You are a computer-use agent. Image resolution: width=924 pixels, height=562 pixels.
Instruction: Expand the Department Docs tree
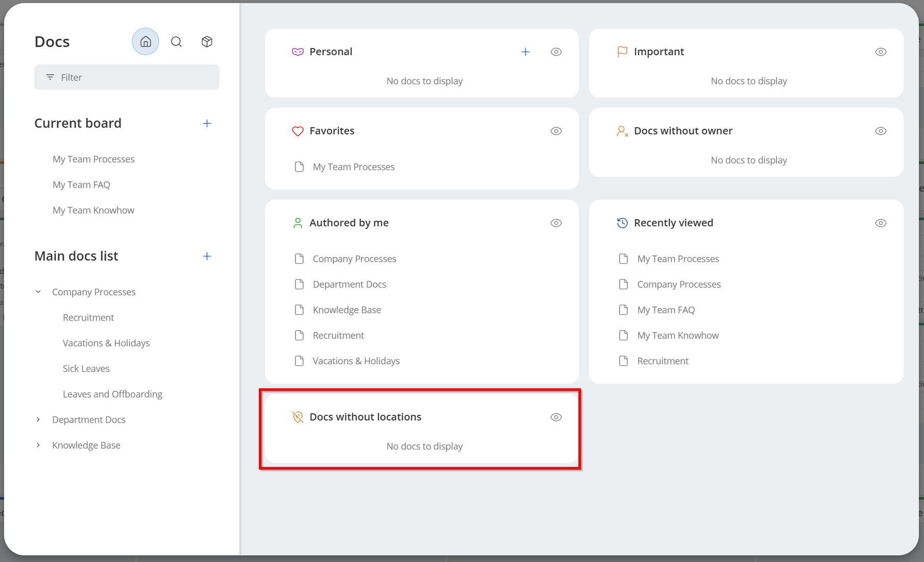point(38,419)
